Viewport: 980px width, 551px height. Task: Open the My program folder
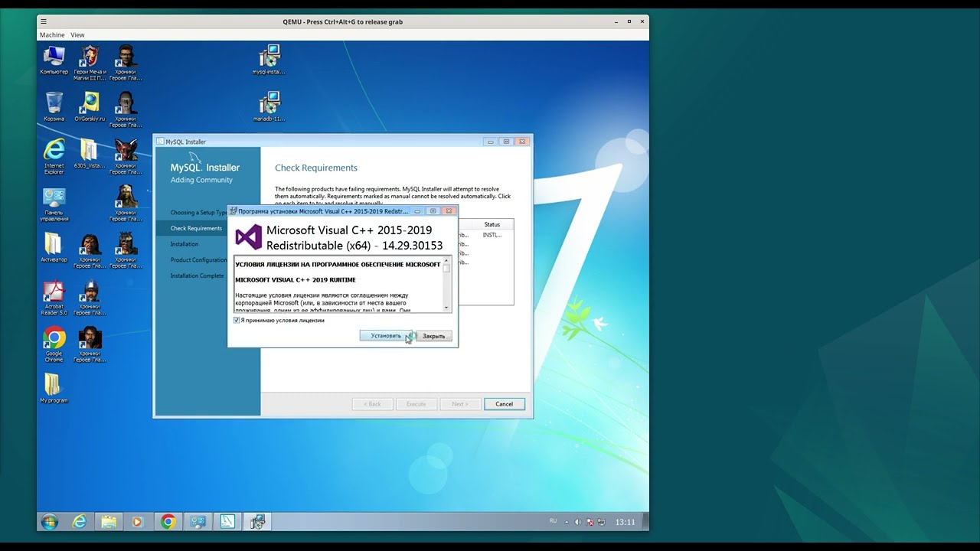pos(54,389)
